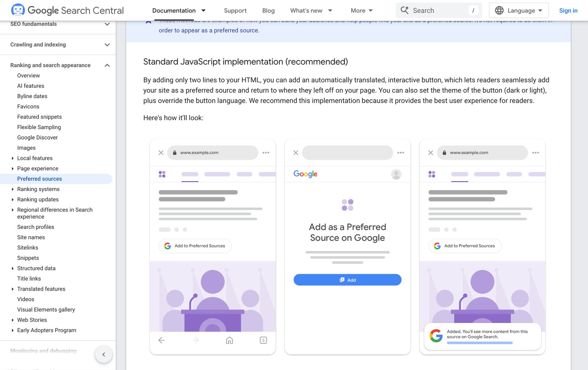Expand the Ranking systems arrow

tap(12, 189)
